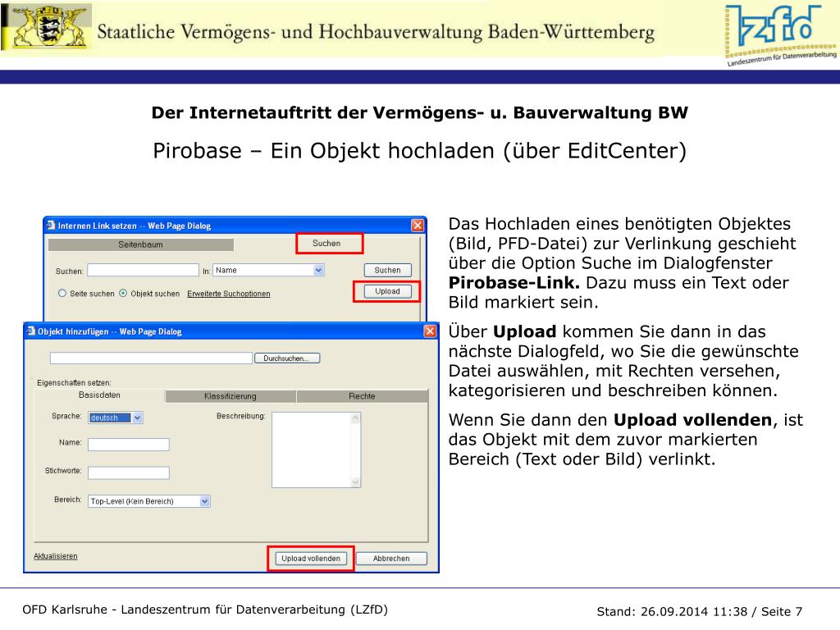This screenshot has width=840, height=630.
Task: Open the 'In: Name' dropdown
Action: pyautogui.click(x=319, y=270)
